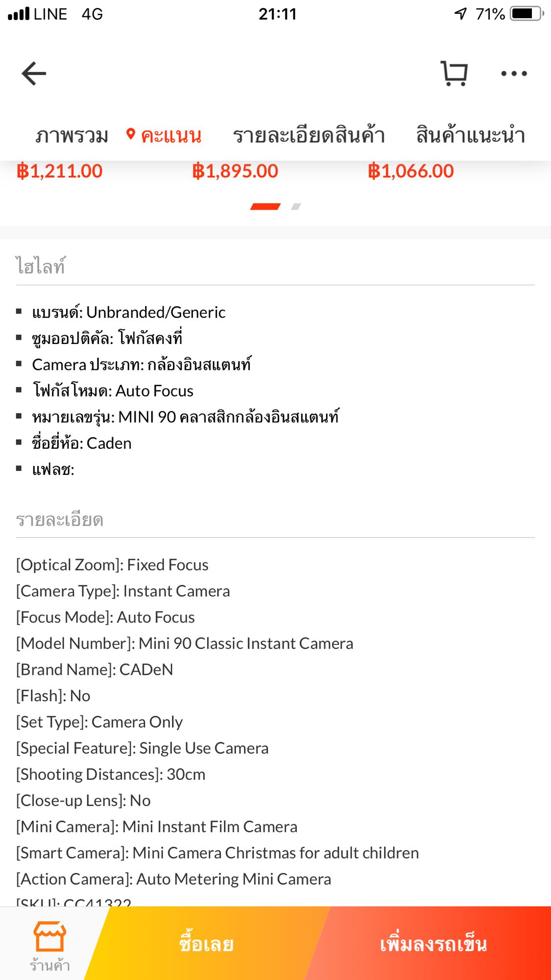
Task: Tap the battery status indicator
Action: click(527, 14)
